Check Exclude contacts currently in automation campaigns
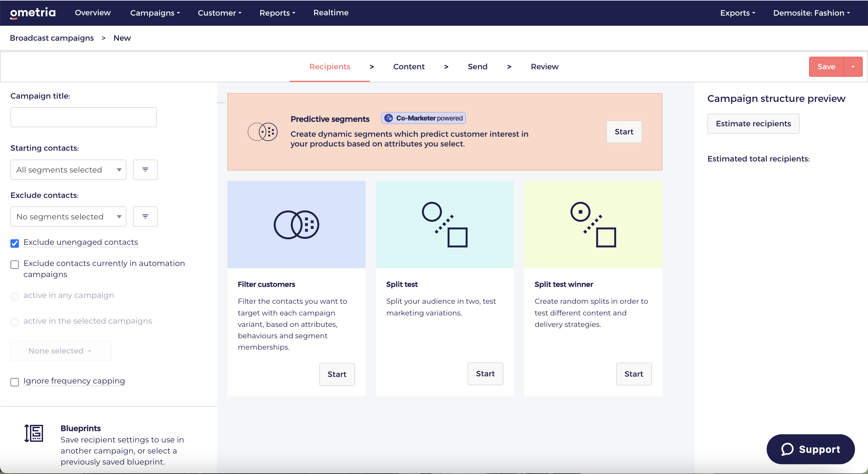The height and width of the screenshot is (474, 868). pos(14,265)
